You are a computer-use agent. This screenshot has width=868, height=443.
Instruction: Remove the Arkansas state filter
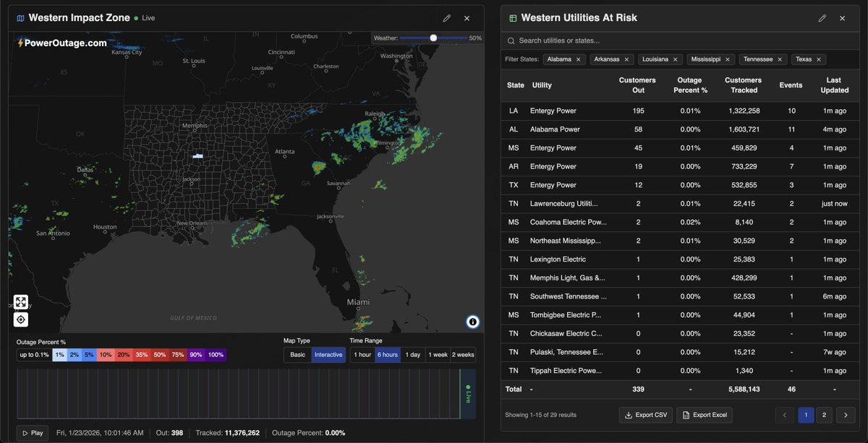point(626,59)
